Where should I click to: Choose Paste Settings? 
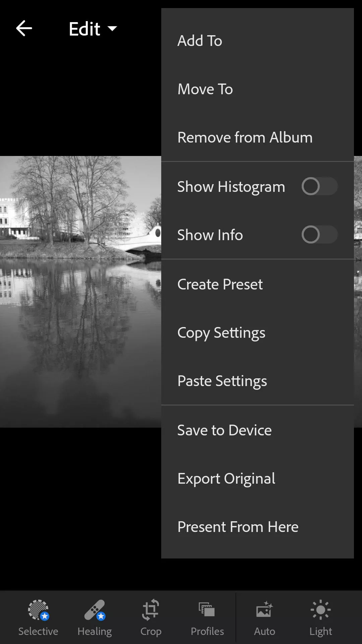point(257,381)
